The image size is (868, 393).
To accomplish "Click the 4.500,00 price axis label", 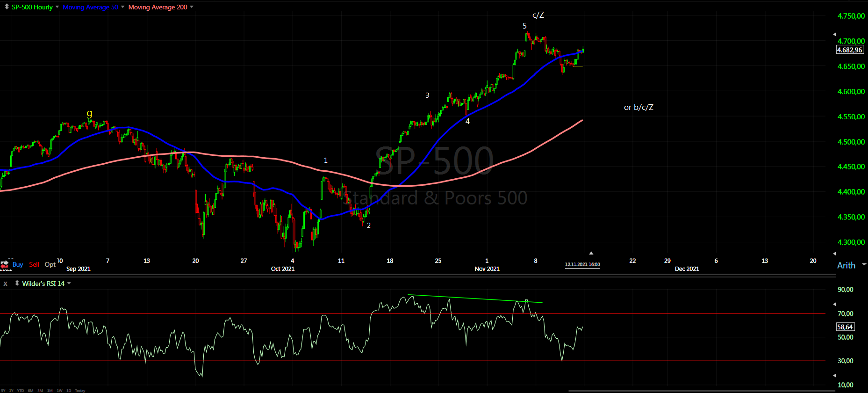I will [x=851, y=142].
